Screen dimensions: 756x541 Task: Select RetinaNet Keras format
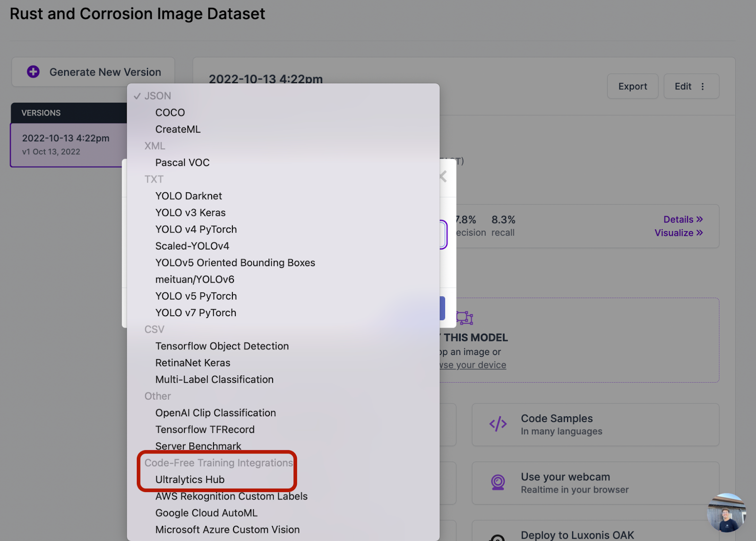tap(193, 363)
